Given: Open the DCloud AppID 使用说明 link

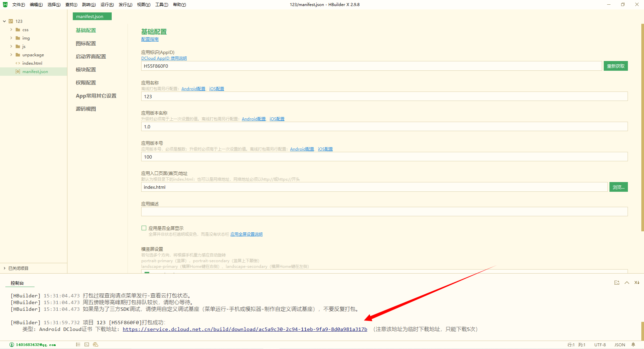Looking at the screenshot, I should [164, 58].
